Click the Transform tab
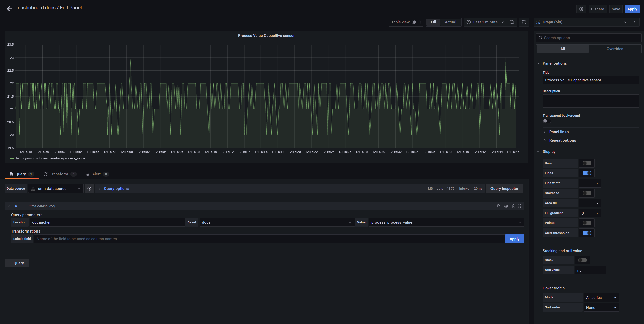 pos(58,174)
